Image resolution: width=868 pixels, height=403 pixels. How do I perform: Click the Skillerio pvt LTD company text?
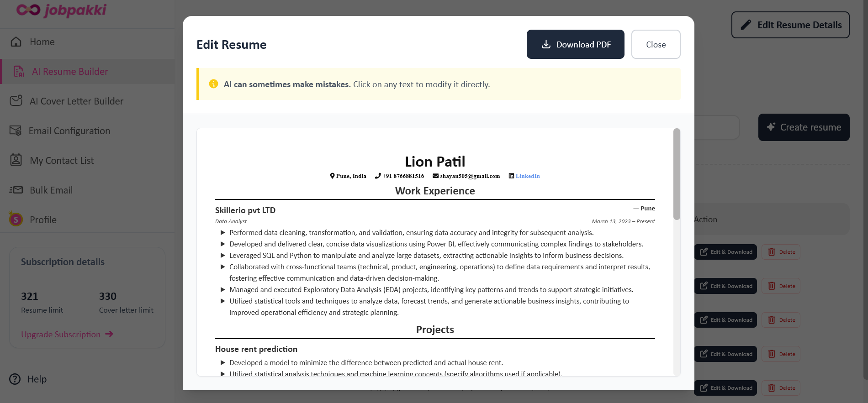click(x=245, y=210)
